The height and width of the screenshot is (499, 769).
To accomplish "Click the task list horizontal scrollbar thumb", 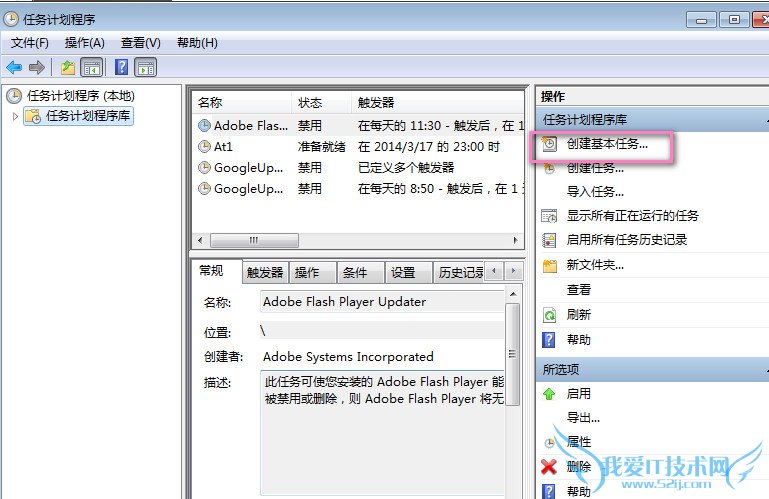I will (x=254, y=240).
